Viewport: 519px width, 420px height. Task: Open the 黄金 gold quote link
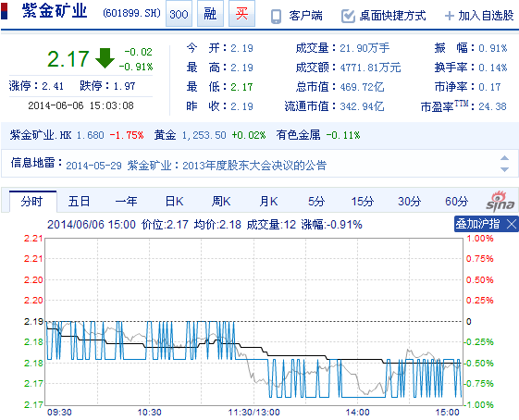click(165, 135)
